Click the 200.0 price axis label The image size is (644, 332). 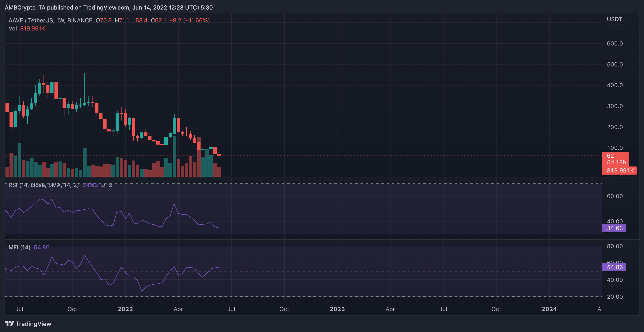coord(615,127)
